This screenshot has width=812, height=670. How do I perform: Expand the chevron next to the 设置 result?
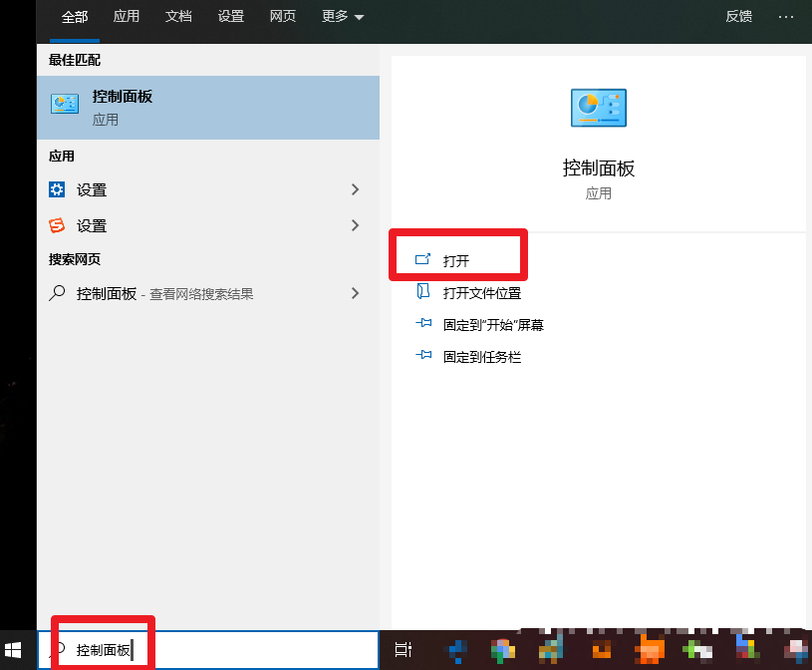pyautogui.click(x=355, y=188)
